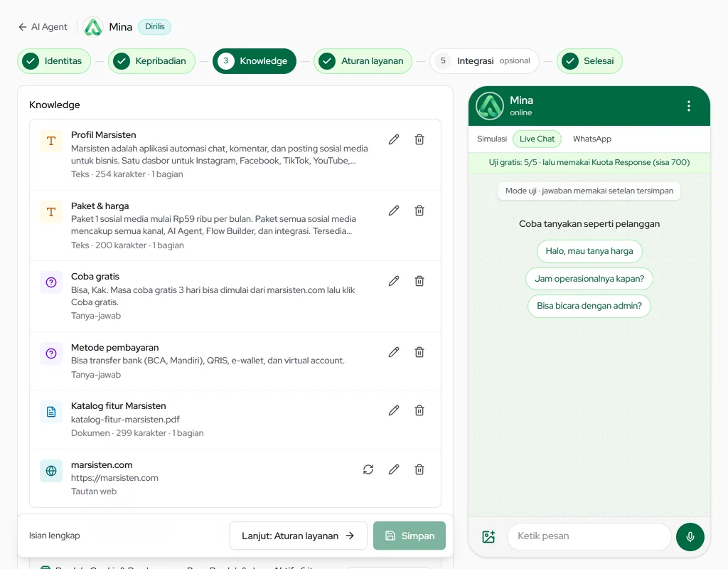Image resolution: width=728 pixels, height=569 pixels.
Task: Click the Dirilis status badge
Action: pos(154,27)
